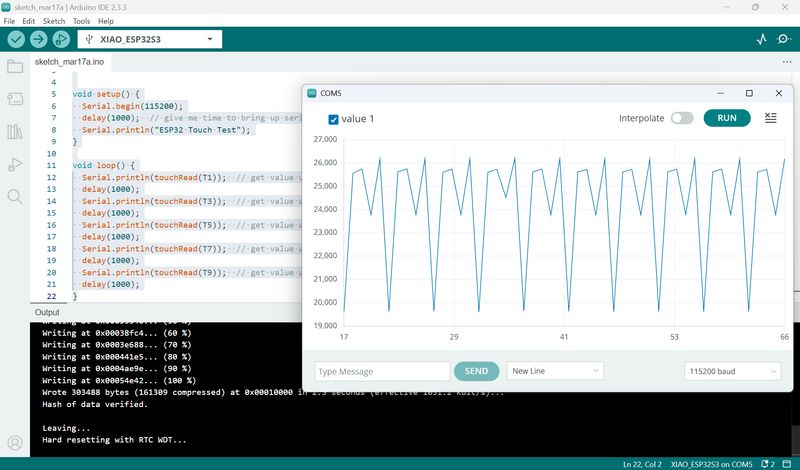Click the Leaving... output line

click(x=66, y=428)
